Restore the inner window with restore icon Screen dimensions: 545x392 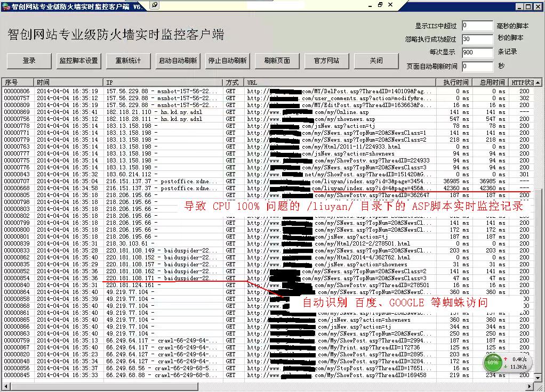380,5
